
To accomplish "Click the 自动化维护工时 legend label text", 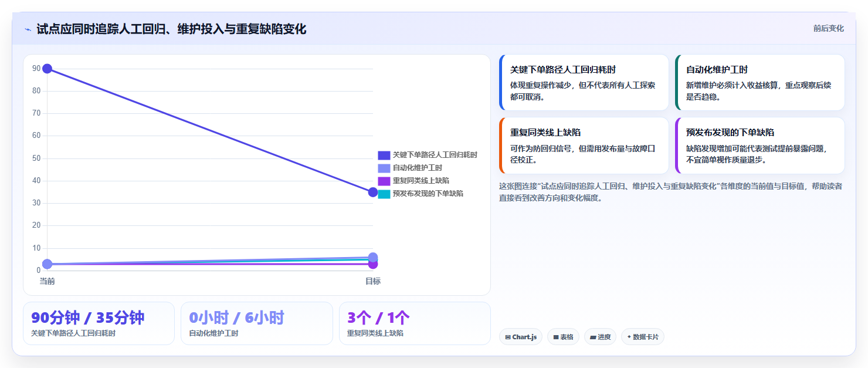I will pos(418,168).
